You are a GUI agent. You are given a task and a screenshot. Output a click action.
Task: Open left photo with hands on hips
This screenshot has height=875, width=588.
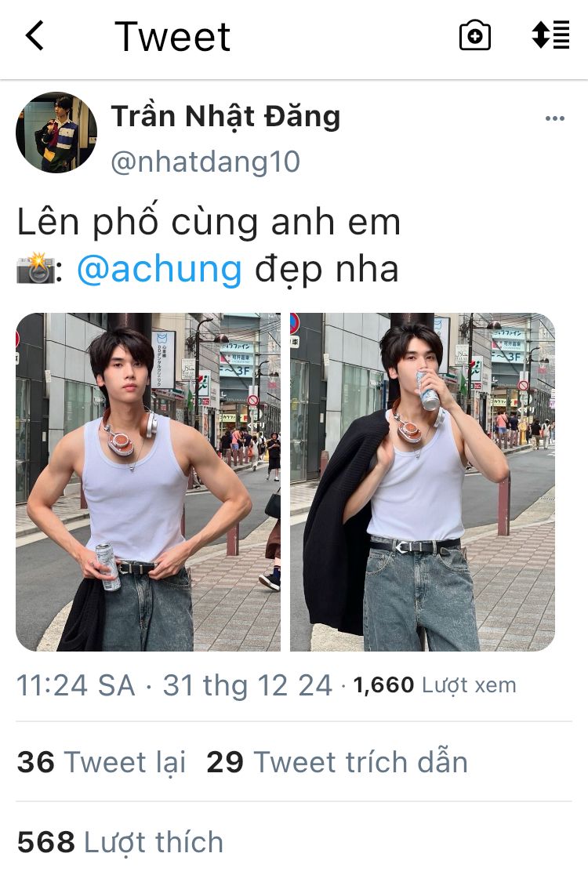point(148,482)
